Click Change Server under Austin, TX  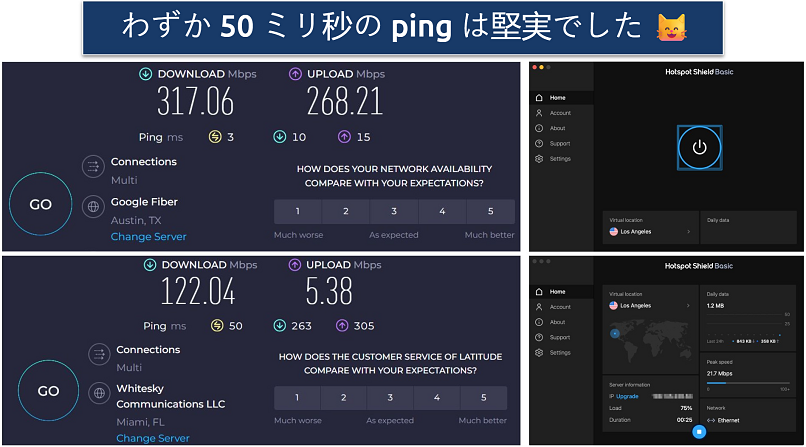148,237
